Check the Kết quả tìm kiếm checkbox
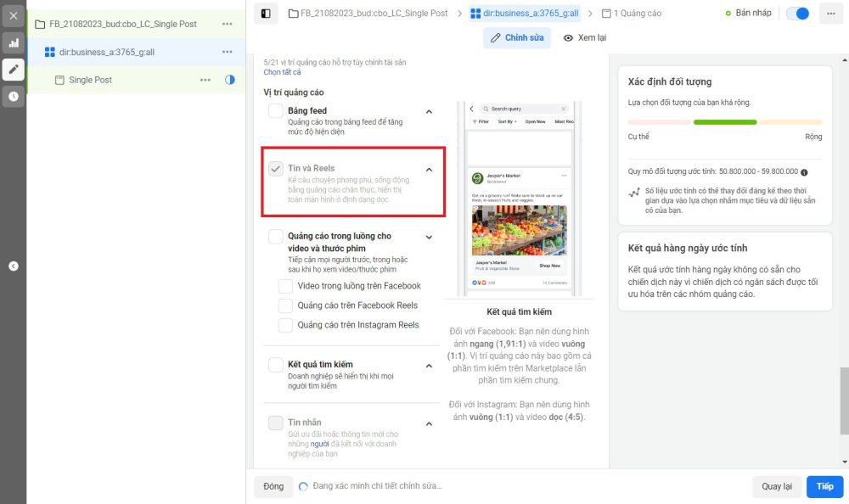This screenshot has height=504, width=849. (x=276, y=365)
